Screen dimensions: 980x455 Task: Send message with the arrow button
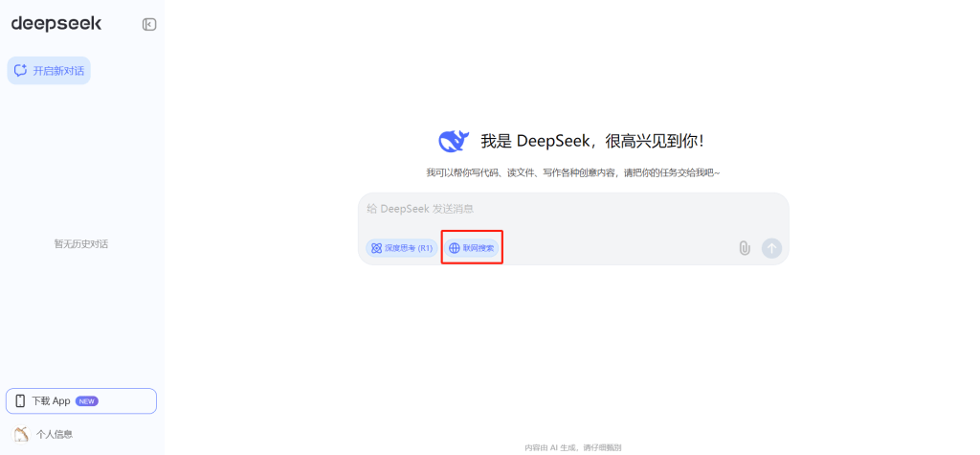click(x=771, y=248)
